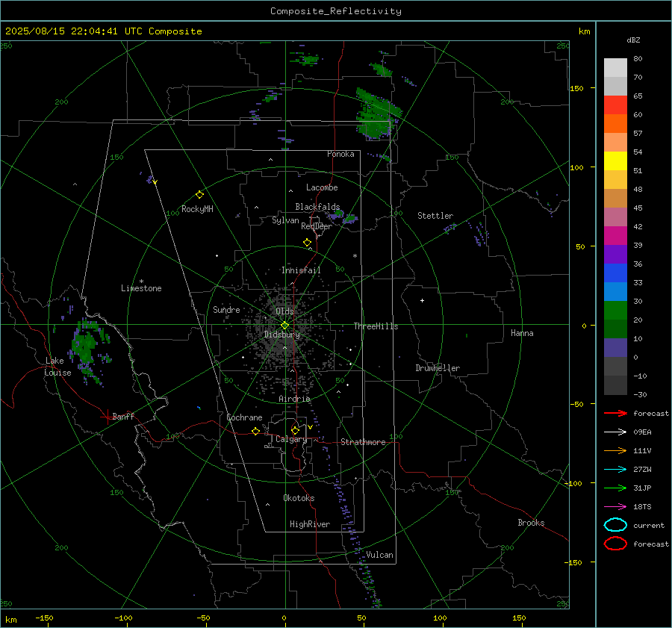Click the cyan current ellipse in the legend
The height and width of the screenshot is (628, 672).
(615, 525)
